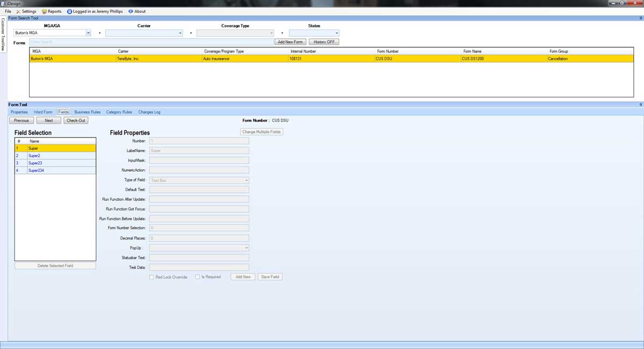Click the Save Field button
Image resolution: width=644 pixels, height=349 pixels.
point(270,277)
